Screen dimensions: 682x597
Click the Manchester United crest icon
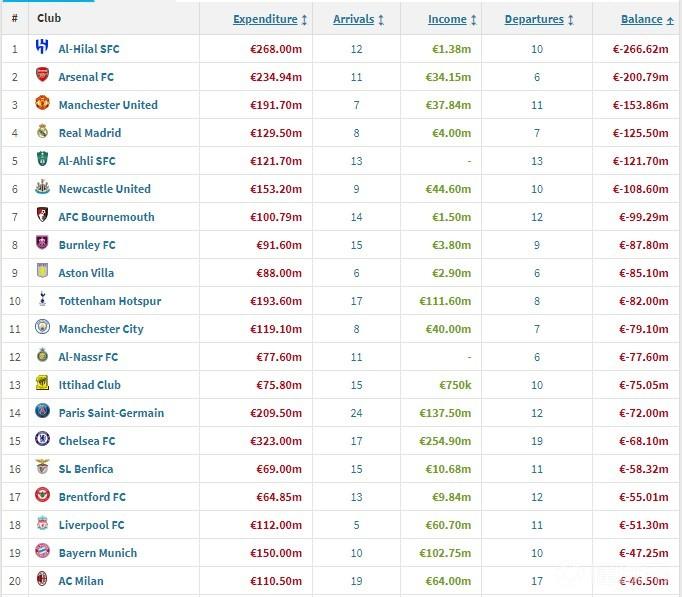42,104
